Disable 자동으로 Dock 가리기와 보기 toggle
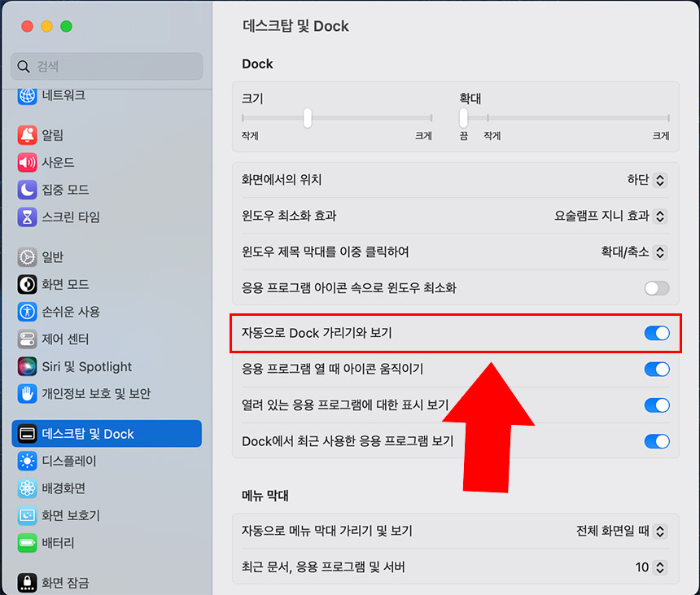The height and width of the screenshot is (595, 700). [x=656, y=334]
